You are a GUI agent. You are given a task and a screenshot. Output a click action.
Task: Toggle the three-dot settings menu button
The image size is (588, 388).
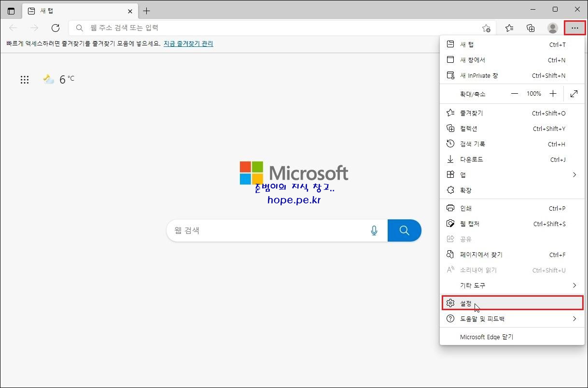pyautogui.click(x=574, y=28)
